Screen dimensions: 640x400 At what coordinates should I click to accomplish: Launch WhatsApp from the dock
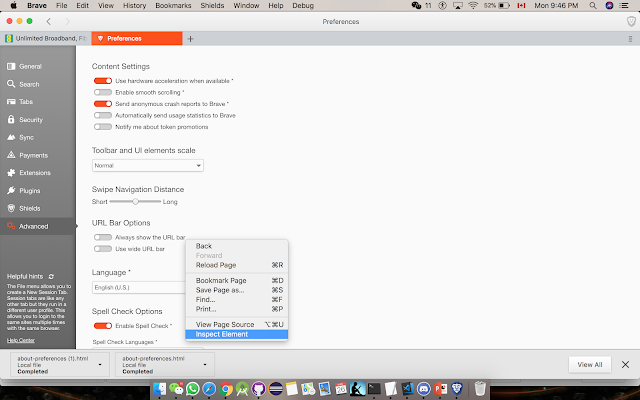[x=193, y=388]
